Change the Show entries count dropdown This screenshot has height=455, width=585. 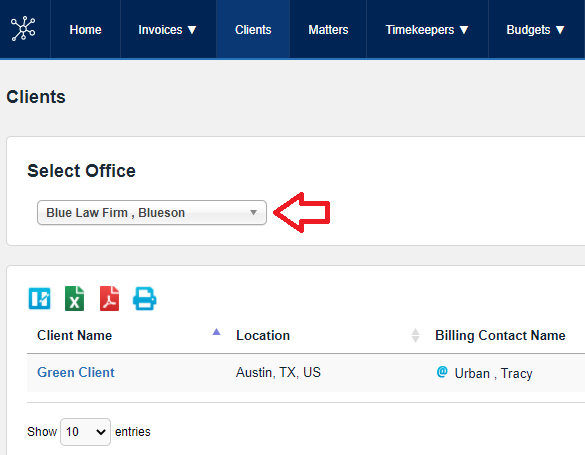point(85,432)
